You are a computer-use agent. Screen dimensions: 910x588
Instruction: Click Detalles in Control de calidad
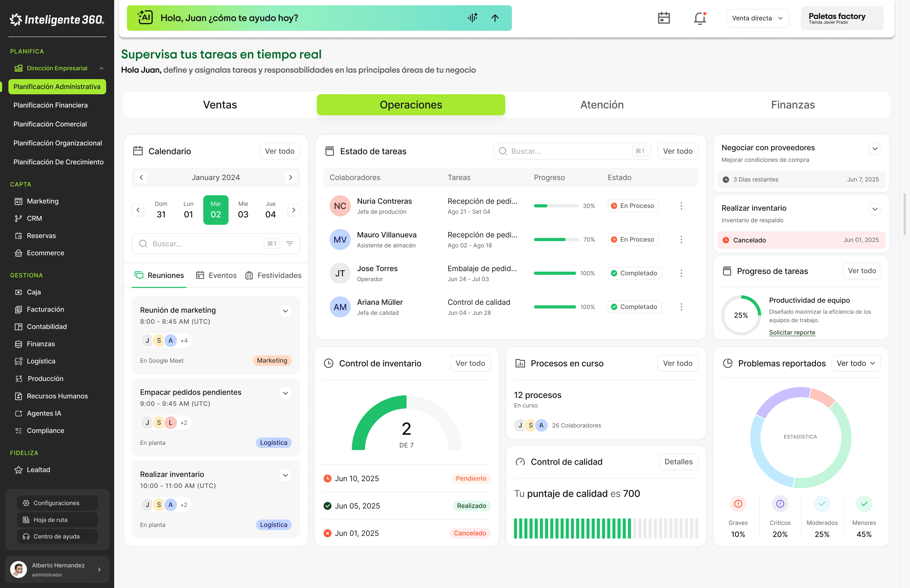(678, 462)
